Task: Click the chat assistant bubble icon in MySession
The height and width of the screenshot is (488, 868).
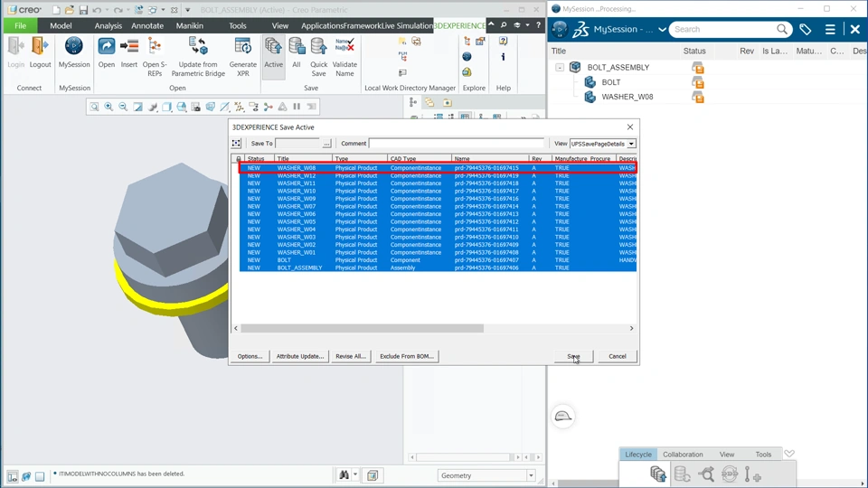Action: point(563,416)
